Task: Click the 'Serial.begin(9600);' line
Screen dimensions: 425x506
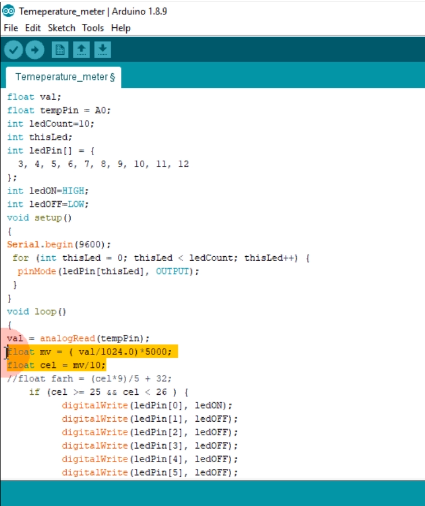Action: pyautogui.click(x=59, y=244)
